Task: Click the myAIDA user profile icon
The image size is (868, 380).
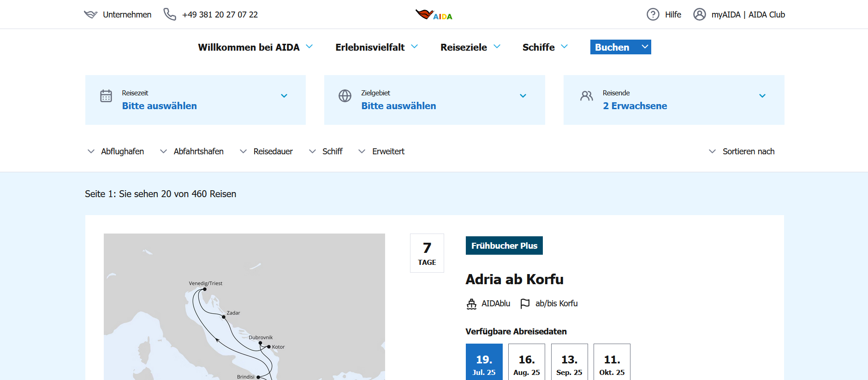Action: 700,14
